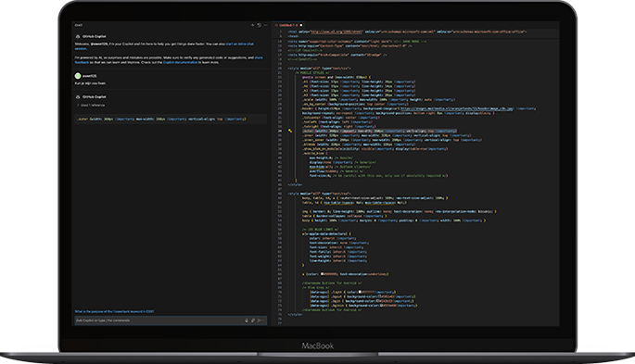Click the .outer code block in the chat reply
The height and width of the screenshot is (364, 635).
tap(171, 119)
